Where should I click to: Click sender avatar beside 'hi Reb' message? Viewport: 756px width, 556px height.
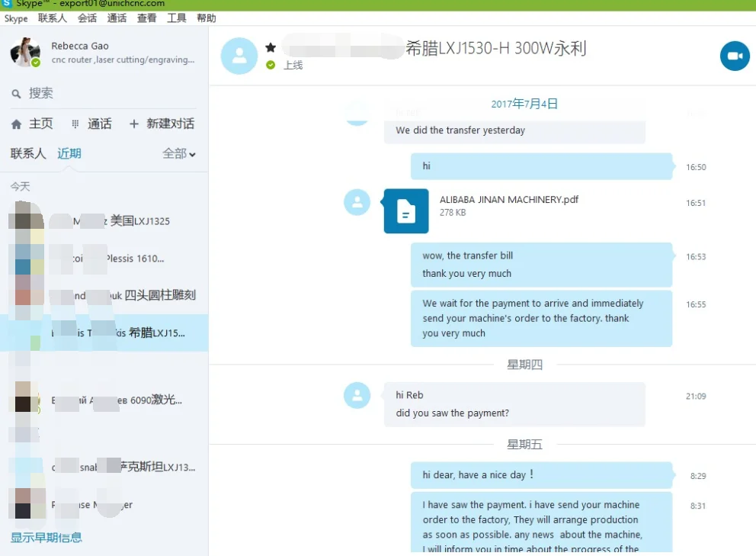[357, 395]
